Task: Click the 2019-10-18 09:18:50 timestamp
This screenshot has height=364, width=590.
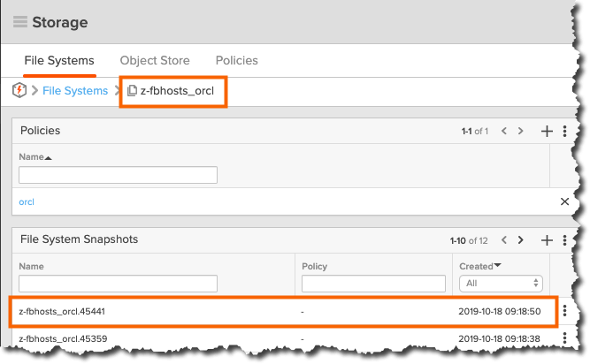Action: pyautogui.click(x=500, y=312)
